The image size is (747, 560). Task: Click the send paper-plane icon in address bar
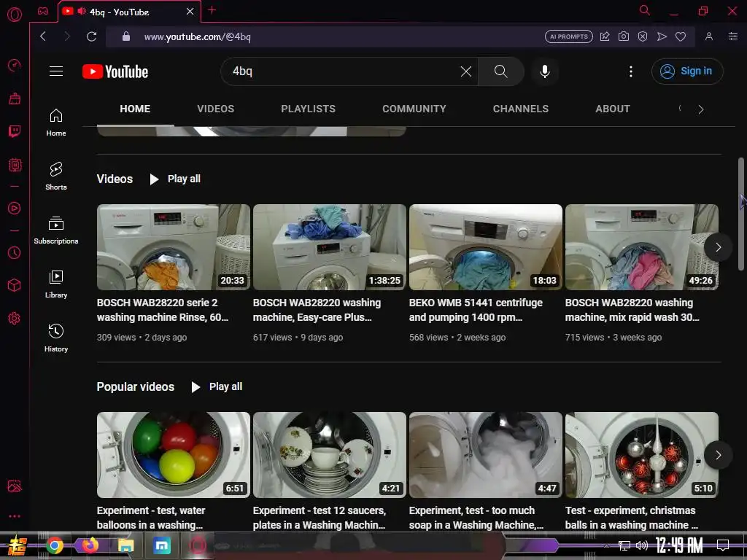pos(662,36)
